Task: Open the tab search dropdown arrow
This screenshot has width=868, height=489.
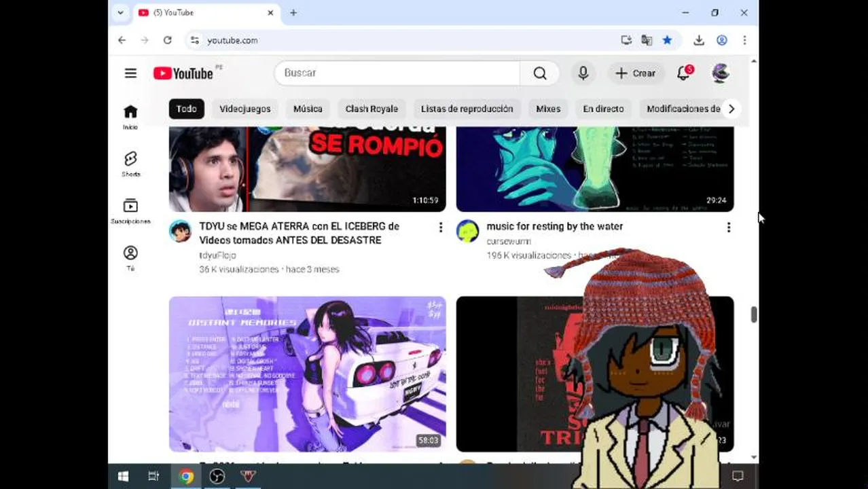Action: (120, 12)
